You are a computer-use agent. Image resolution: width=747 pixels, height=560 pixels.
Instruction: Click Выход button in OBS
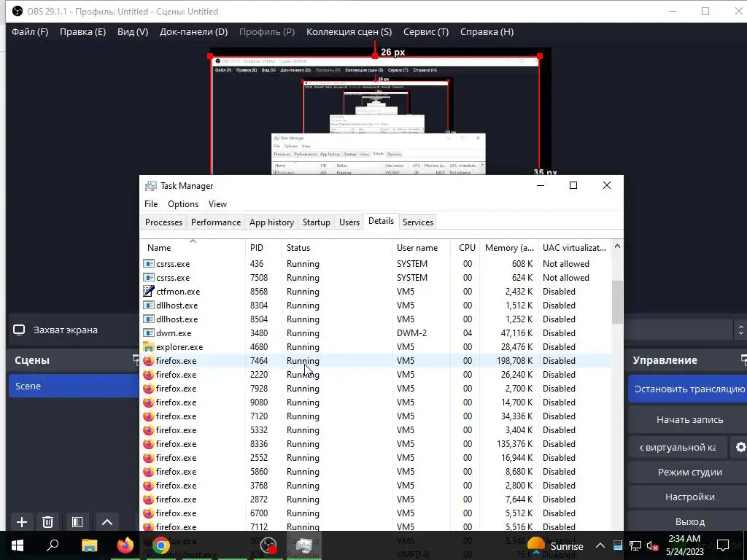click(687, 521)
